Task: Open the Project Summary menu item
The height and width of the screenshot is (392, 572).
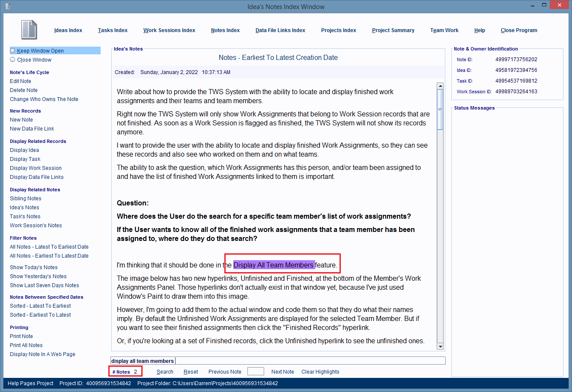Action: pos(393,30)
